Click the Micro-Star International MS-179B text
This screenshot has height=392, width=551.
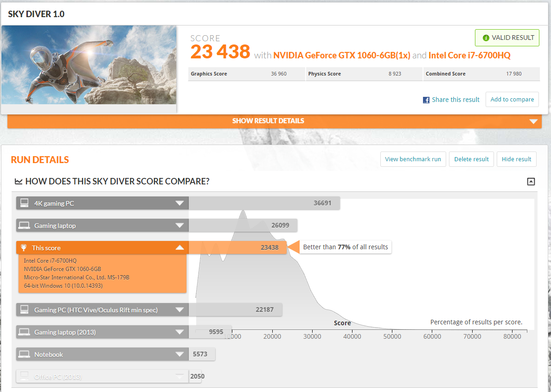click(x=77, y=277)
